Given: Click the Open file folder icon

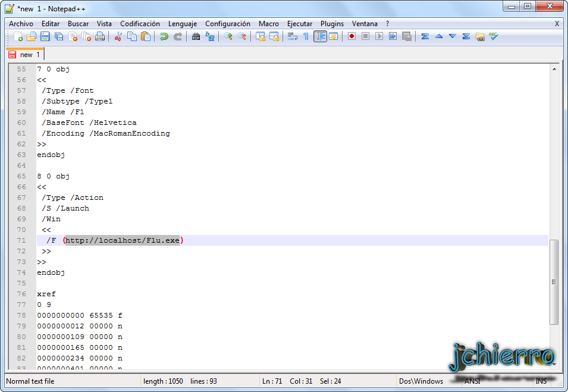Looking at the screenshot, I should [x=32, y=37].
